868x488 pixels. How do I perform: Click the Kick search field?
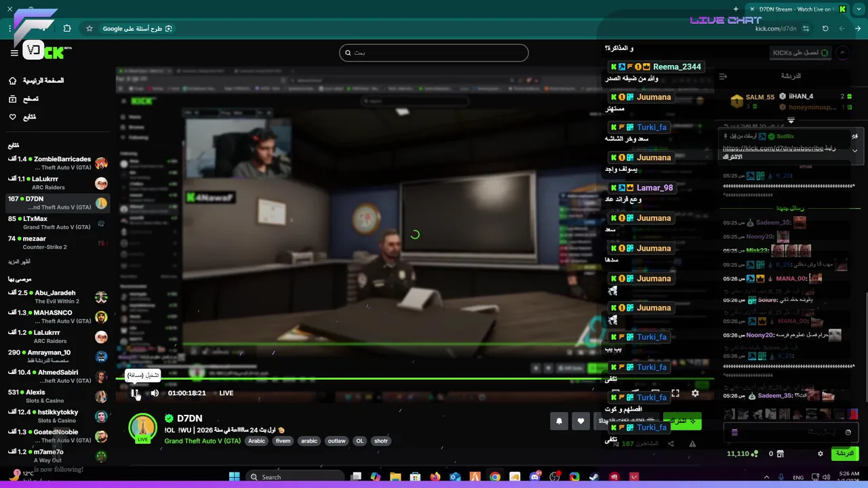434,53
